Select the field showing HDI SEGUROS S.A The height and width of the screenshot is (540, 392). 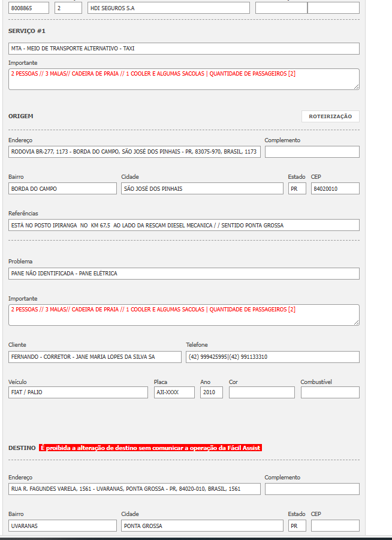click(x=168, y=8)
